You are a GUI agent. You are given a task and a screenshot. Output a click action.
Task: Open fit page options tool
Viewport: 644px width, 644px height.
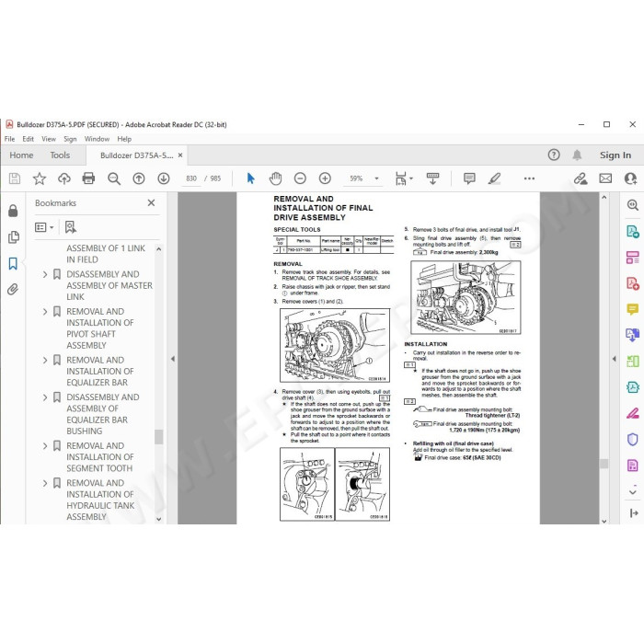click(x=403, y=178)
